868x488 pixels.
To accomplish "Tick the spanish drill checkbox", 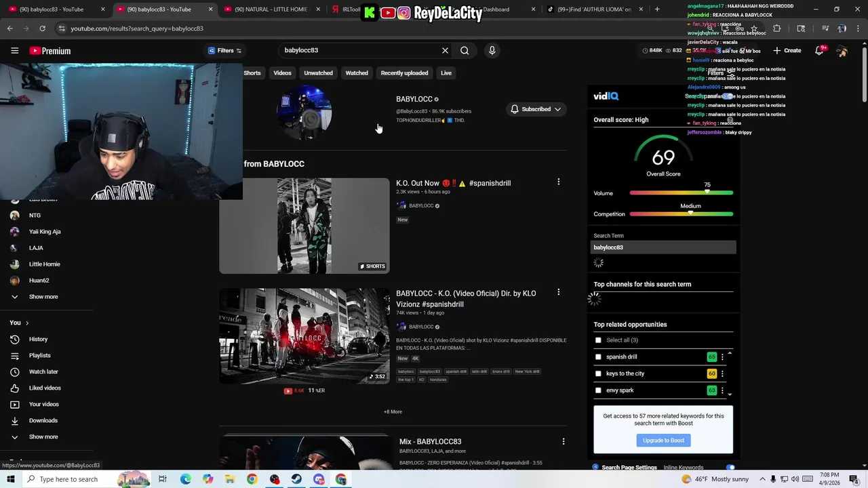I will click(x=598, y=357).
